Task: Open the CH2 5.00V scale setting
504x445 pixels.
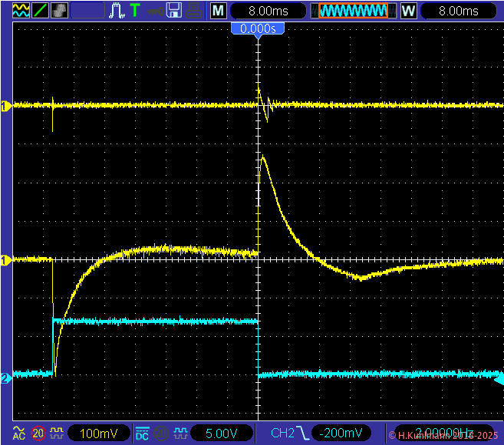Action: point(220,433)
